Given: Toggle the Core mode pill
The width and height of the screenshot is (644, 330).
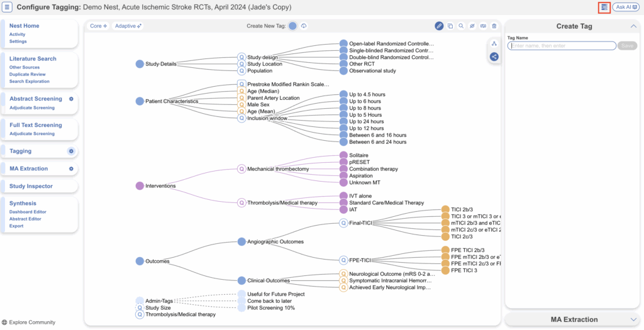Looking at the screenshot, I should (98, 26).
